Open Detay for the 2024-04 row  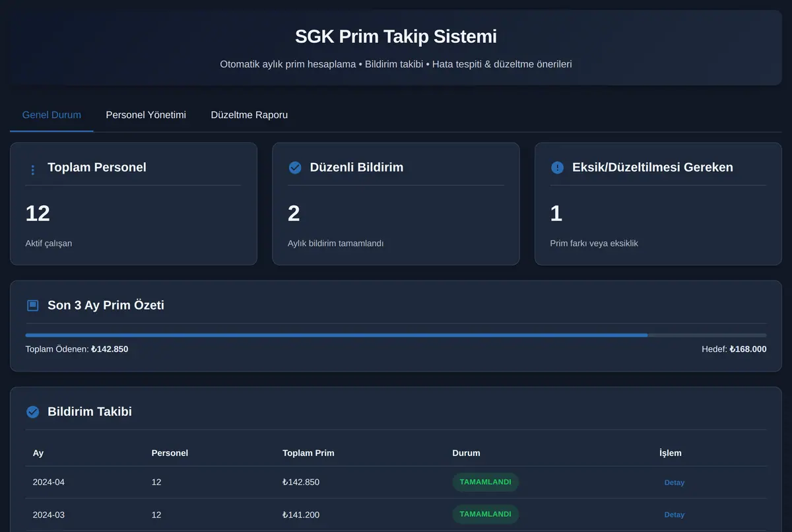click(x=675, y=482)
